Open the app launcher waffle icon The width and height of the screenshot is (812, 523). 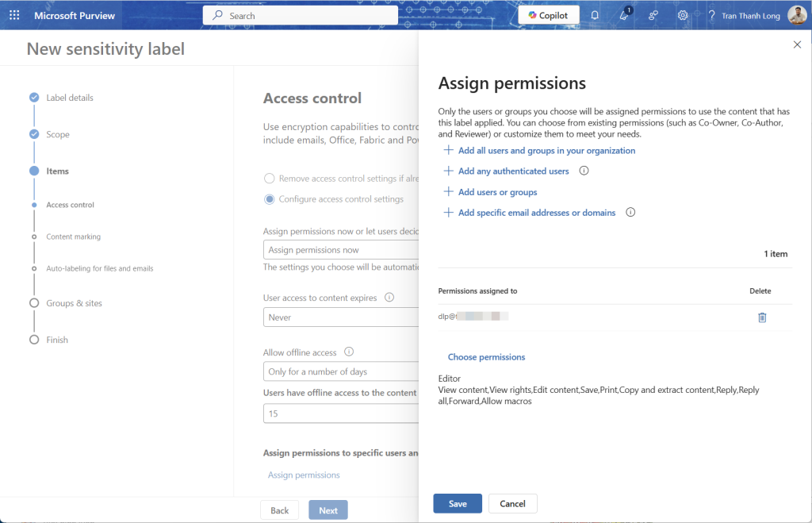click(x=14, y=15)
